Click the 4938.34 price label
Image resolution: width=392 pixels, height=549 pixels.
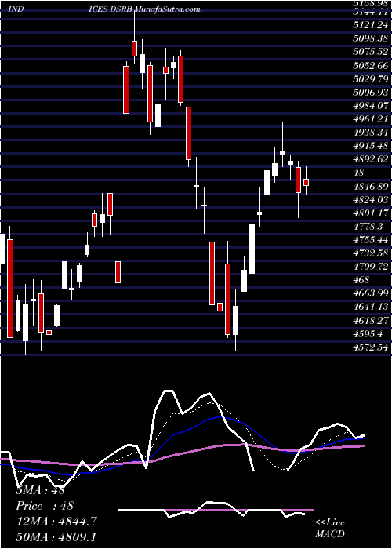(x=370, y=133)
